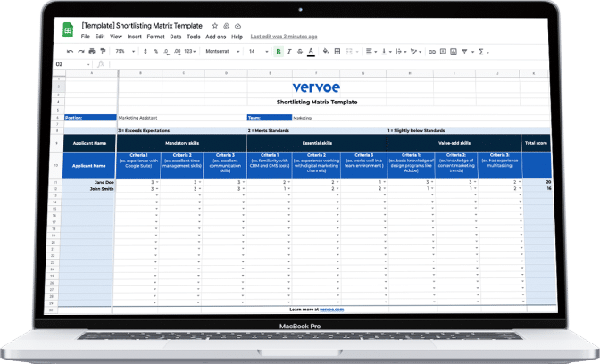Open John Smith's Essential Criteria 1 score dropdown
Screen dimensions: 600x364
(289, 189)
